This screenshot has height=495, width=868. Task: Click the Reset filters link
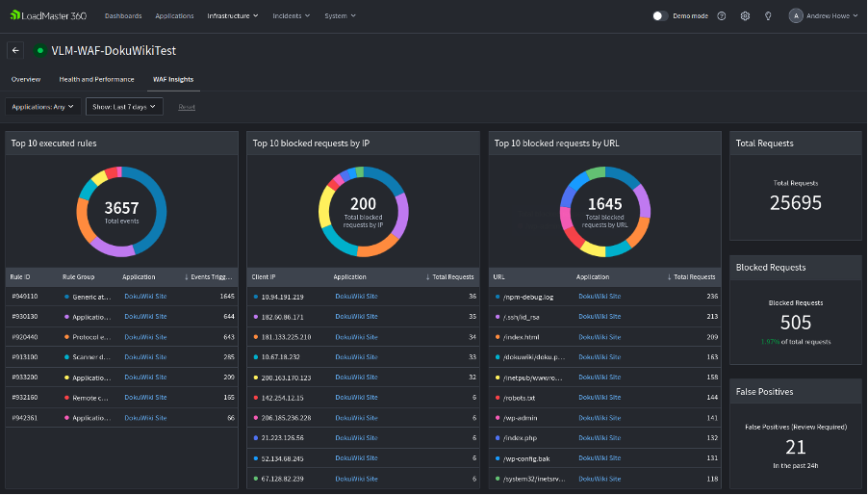point(187,107)
